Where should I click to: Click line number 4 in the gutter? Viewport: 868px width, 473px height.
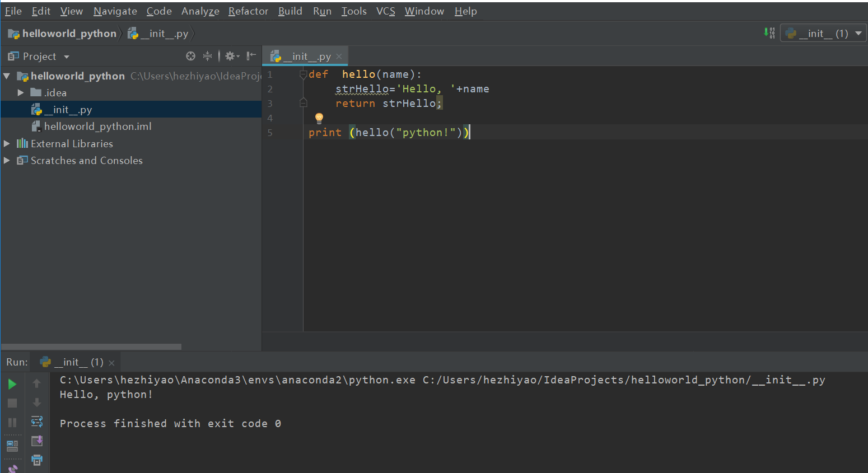tap(270, 118)
